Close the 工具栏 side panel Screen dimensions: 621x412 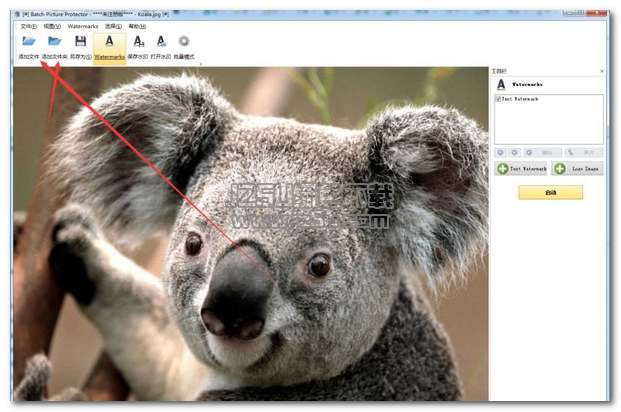(x=602, y=71)
